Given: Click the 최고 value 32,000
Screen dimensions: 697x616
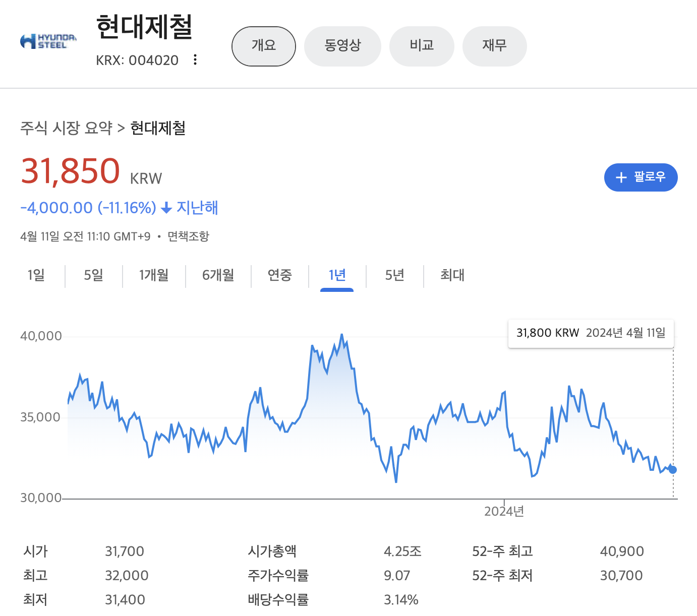Looking at the screenshot, I should pos(127,576).
